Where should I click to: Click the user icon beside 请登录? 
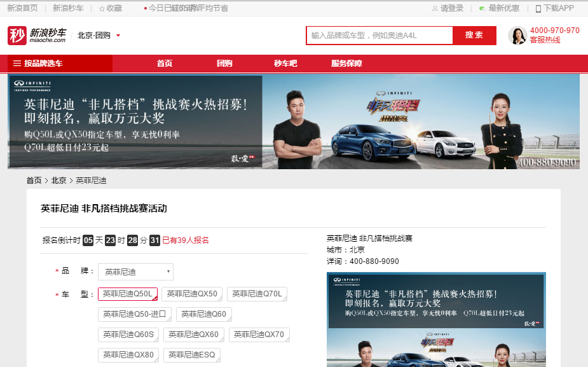[435, 8]
